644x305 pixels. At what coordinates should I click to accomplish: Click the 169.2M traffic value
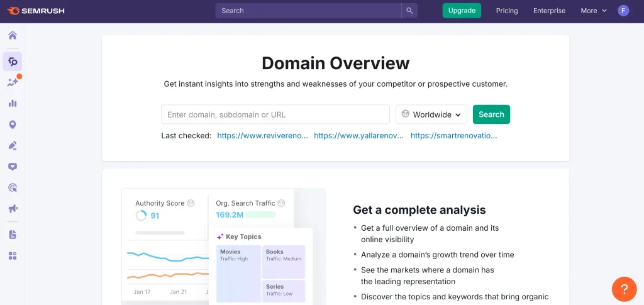tap(230, 214)
